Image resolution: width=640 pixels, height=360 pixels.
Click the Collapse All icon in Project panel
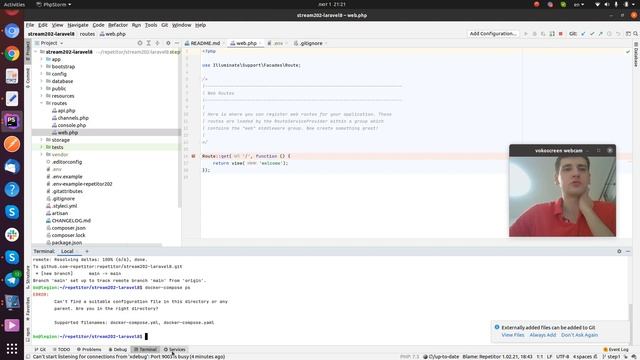(x=158, y=43)
